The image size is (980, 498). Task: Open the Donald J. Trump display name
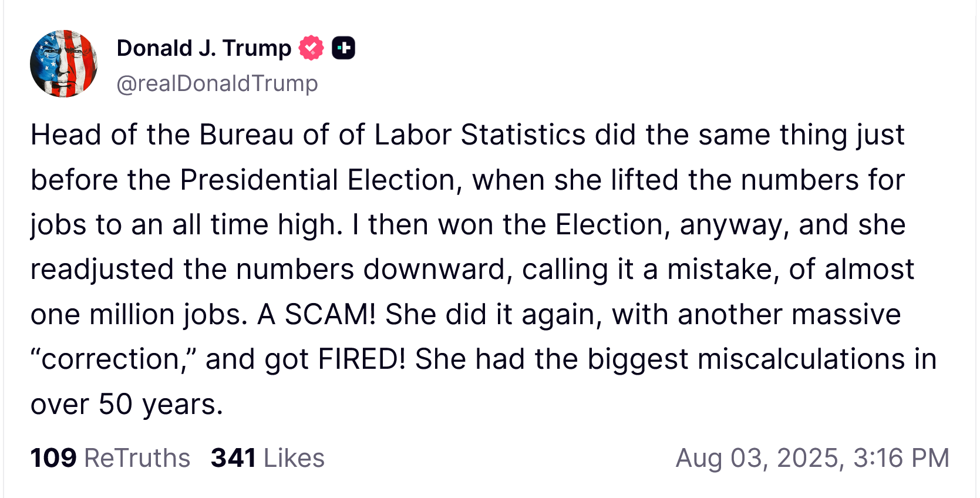coord(204,48)
